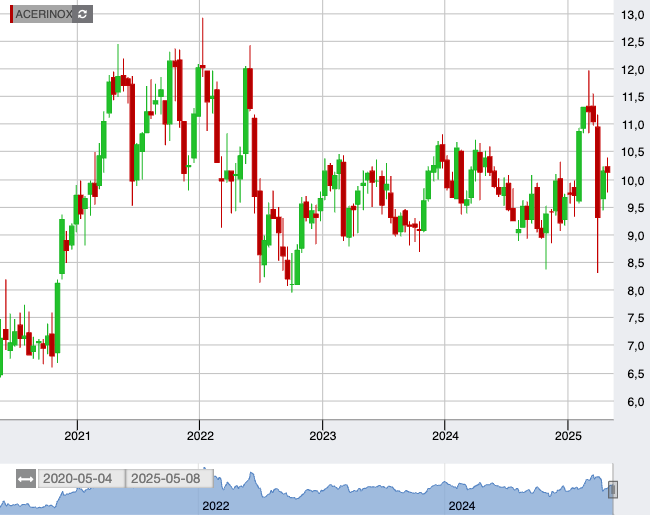Click the 12,0 price axis label
The image size is (651, 518).
(633, 70)
